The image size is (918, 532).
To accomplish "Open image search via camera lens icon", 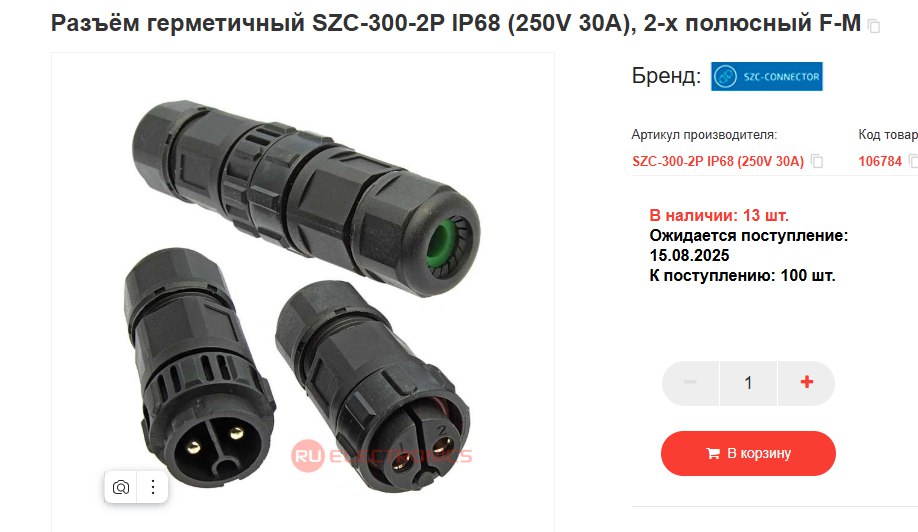I will (121, 487).
